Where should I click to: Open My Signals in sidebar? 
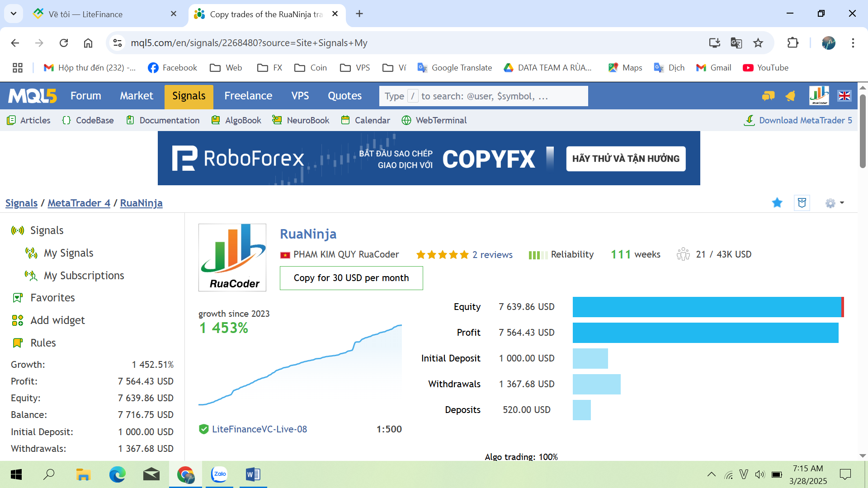point(68,253)
